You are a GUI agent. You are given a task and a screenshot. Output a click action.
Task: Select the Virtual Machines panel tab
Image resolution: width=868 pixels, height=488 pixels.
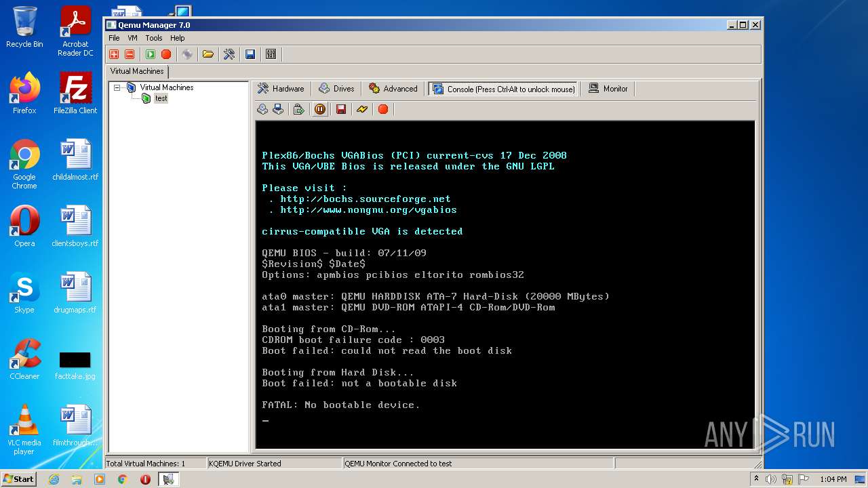[137, 71]
